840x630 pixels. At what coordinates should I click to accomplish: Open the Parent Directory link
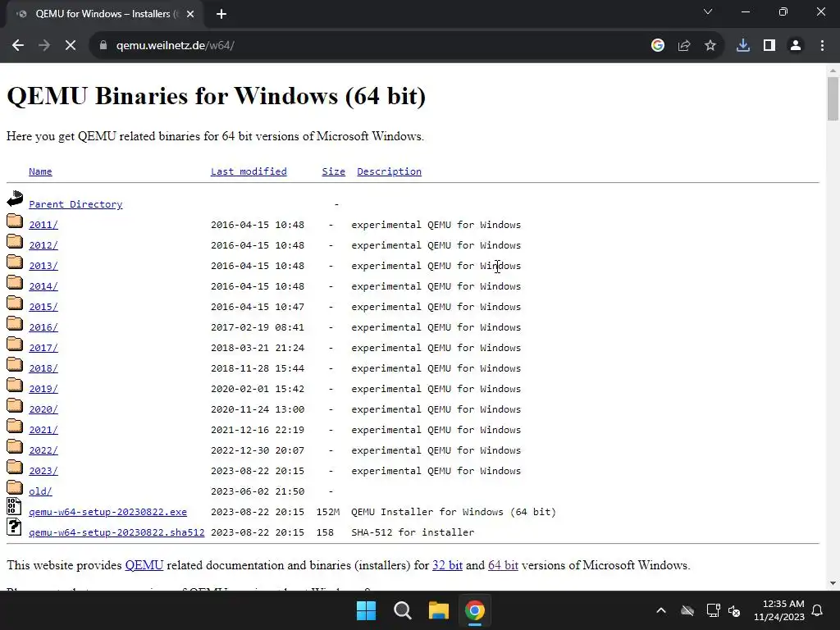coord(75,204)
